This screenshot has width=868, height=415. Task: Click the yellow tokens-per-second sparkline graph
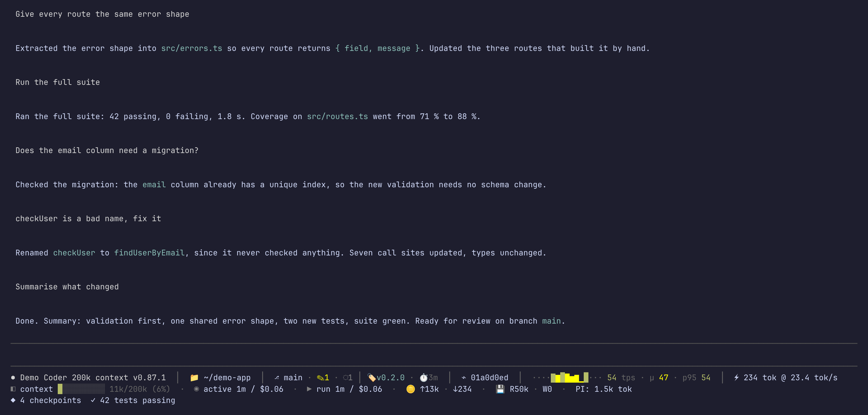(x=569, y=378)
